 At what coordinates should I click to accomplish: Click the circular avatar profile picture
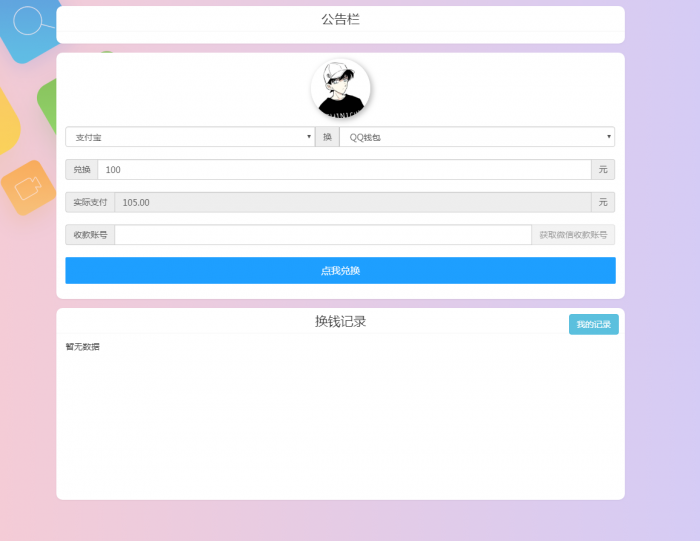[x=341, y=89]
